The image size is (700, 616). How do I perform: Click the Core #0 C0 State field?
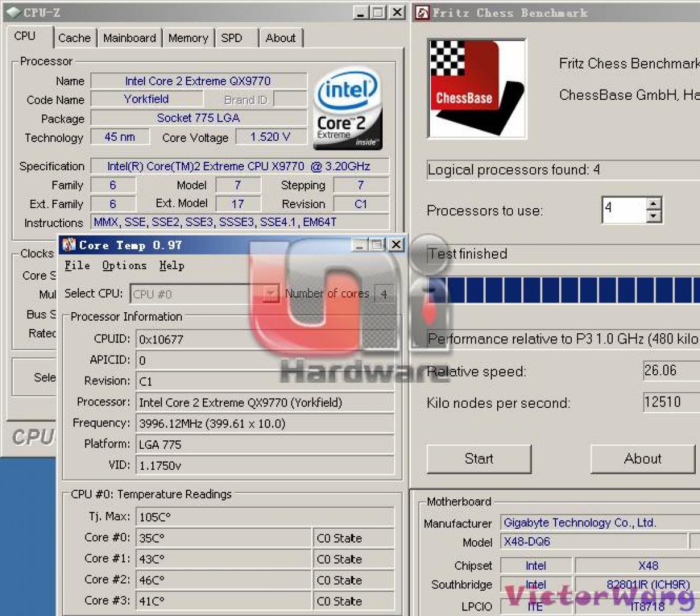tap(353, 538)
